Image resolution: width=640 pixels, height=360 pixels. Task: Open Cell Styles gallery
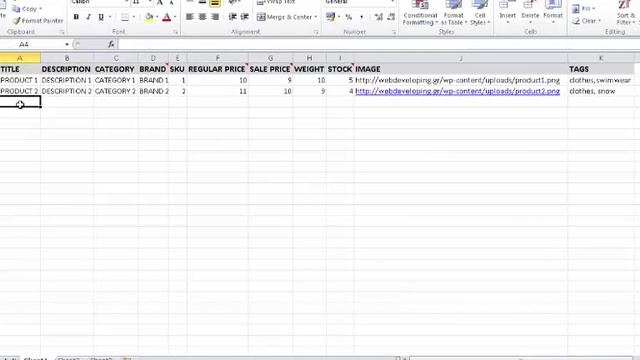point(480,13)
